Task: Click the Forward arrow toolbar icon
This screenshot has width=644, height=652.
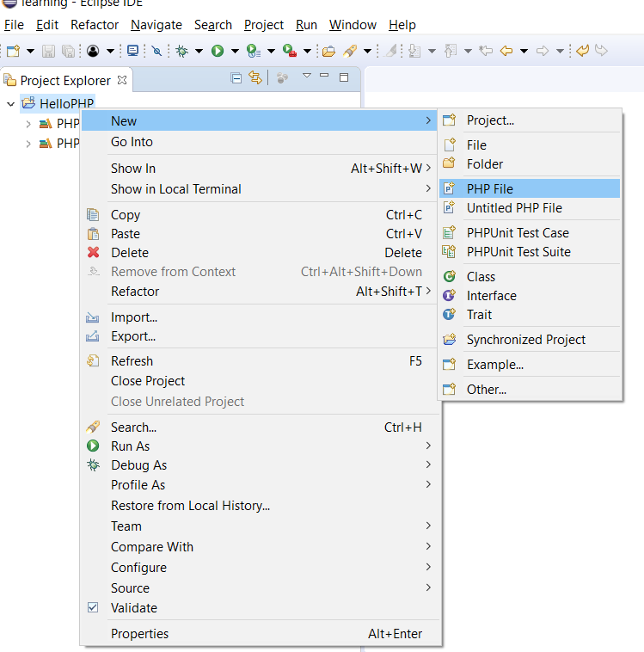Action: pyautogui.click(x=543, y=51)
